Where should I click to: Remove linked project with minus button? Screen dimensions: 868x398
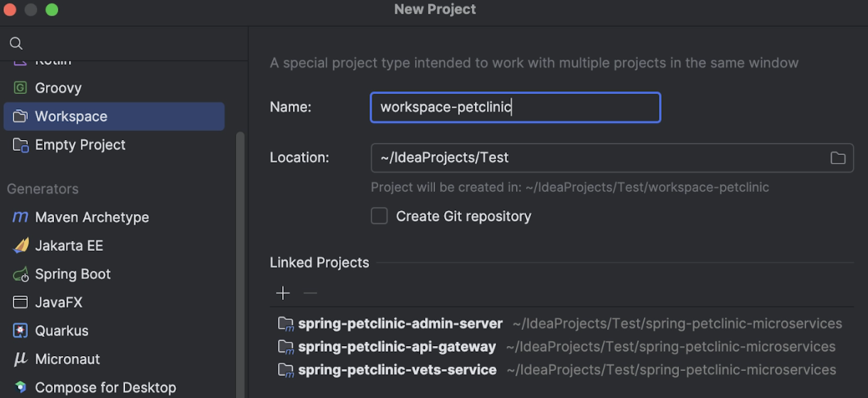pos(310,293)
